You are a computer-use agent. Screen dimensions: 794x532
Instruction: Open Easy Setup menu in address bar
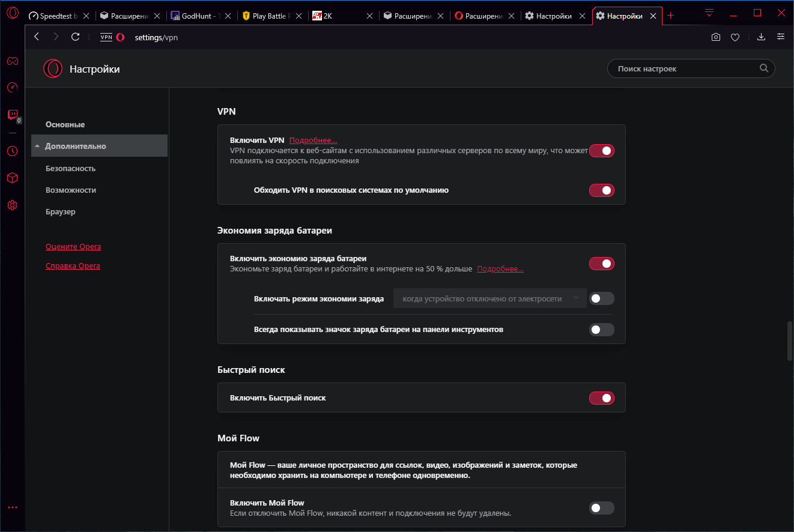780,37
